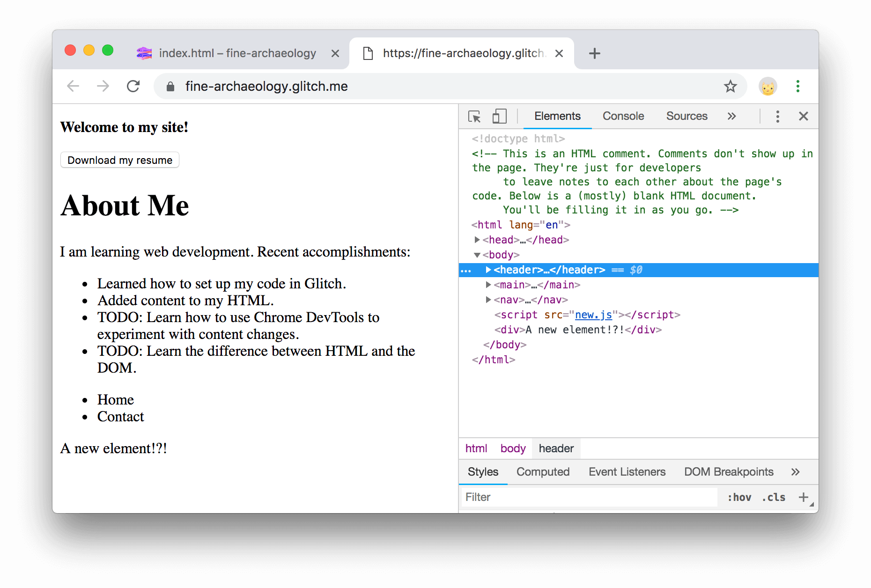The height and width of the screenshot is (588, 871).
Task: Click the Download my resume button
Action: point(120,160)
